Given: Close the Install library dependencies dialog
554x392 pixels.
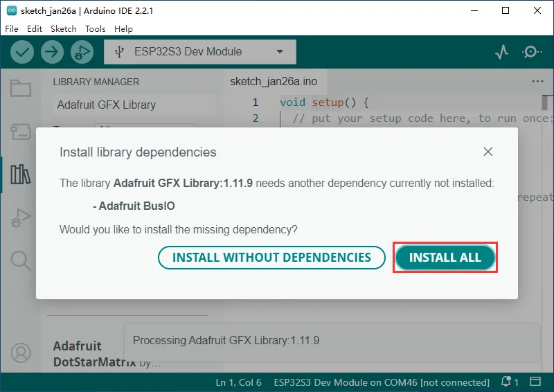Looking at the screenshot, I should (x=488, y=152).
